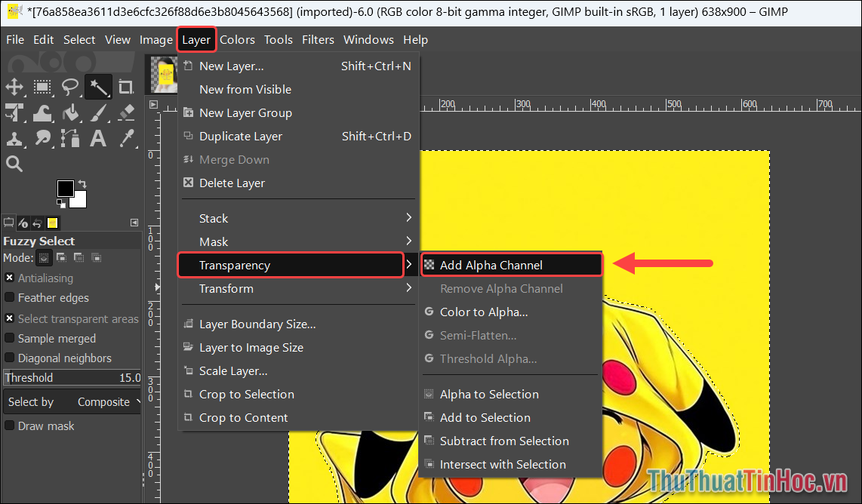Viewport: 862px width, 504px height.
Task: Select the Fuzzy Select magic wand tool
Action: pos(98,87)
